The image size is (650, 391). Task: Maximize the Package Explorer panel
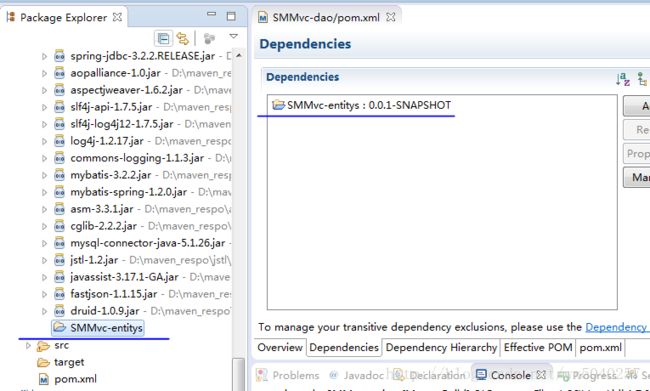click(231, 16)
